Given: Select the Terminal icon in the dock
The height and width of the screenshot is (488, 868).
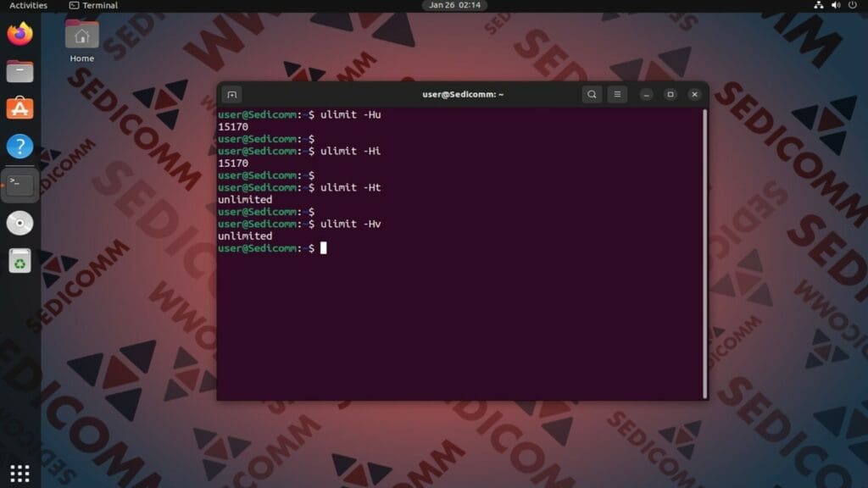Looking at the screenshot, I should (x=20, y=185).
